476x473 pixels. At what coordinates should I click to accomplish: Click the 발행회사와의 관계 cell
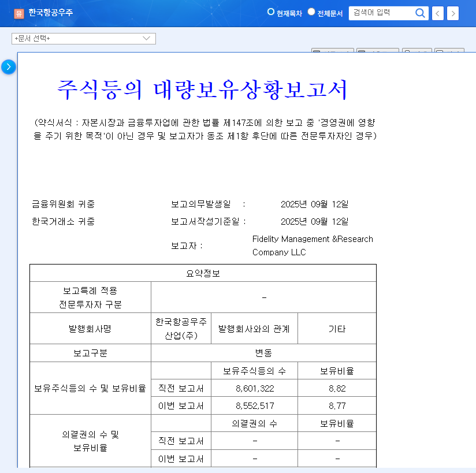coord(254,329)
